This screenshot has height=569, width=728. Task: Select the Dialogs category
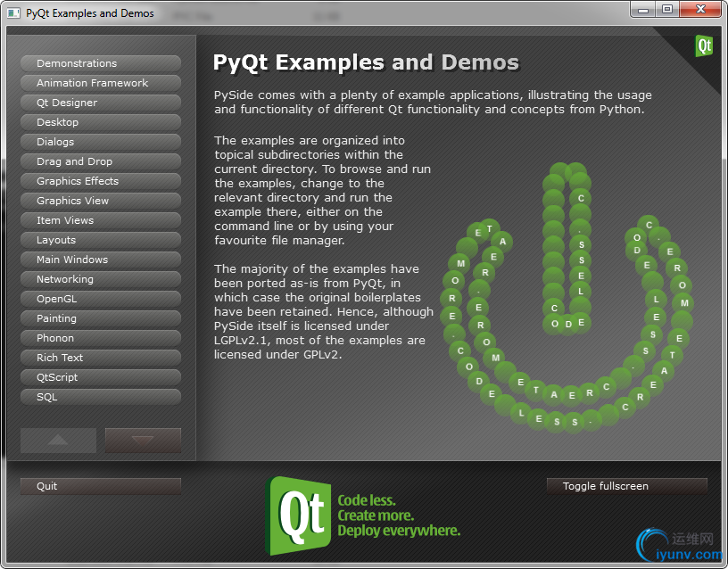pyautogui.click(x=101, y=142)
